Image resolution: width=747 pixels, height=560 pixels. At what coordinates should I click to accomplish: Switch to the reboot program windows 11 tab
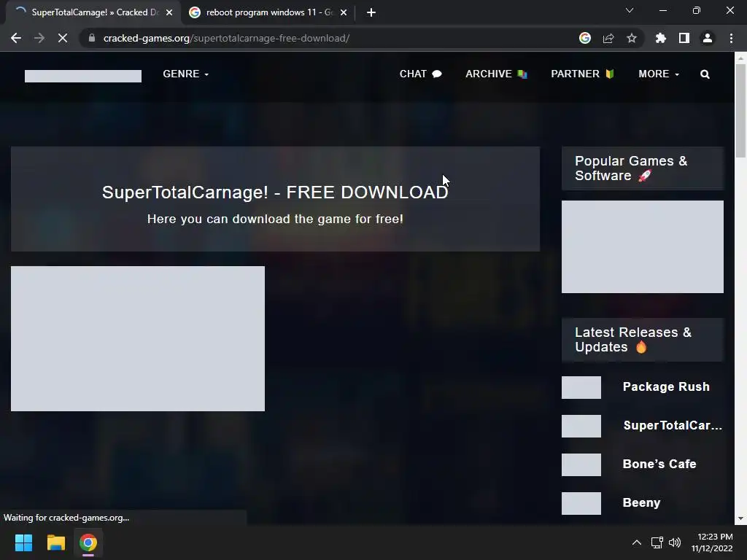pyautogui.click(x=267, y=12)
